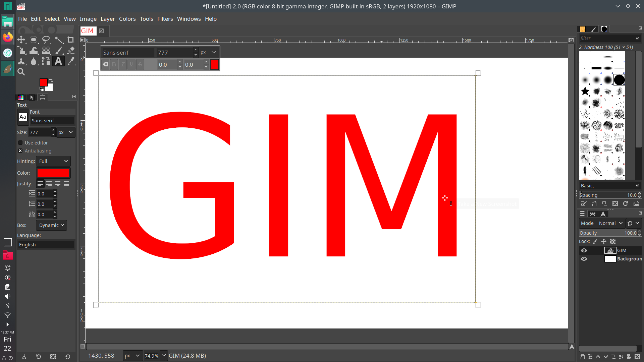Click the text Color swatch in Tool Options

53,173
